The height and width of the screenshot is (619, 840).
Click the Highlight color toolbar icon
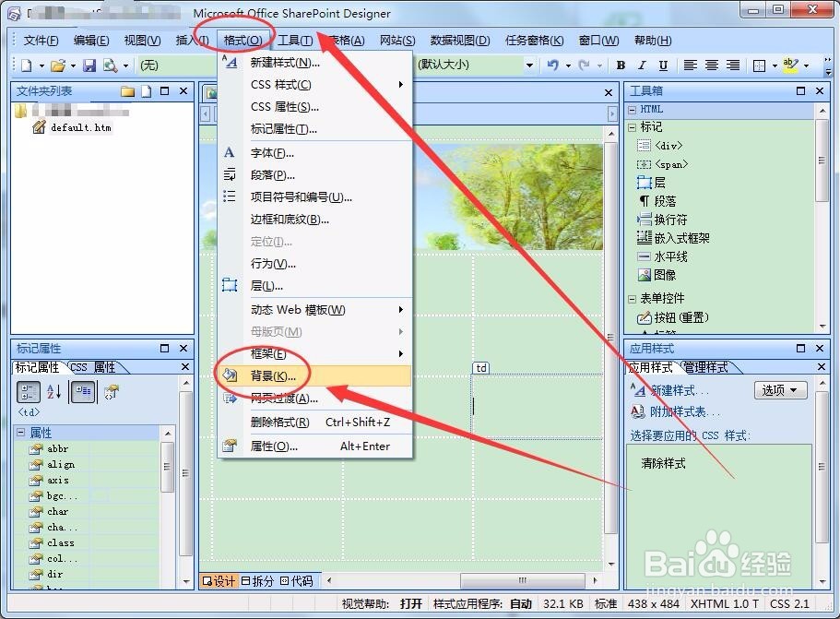(790, 65)
